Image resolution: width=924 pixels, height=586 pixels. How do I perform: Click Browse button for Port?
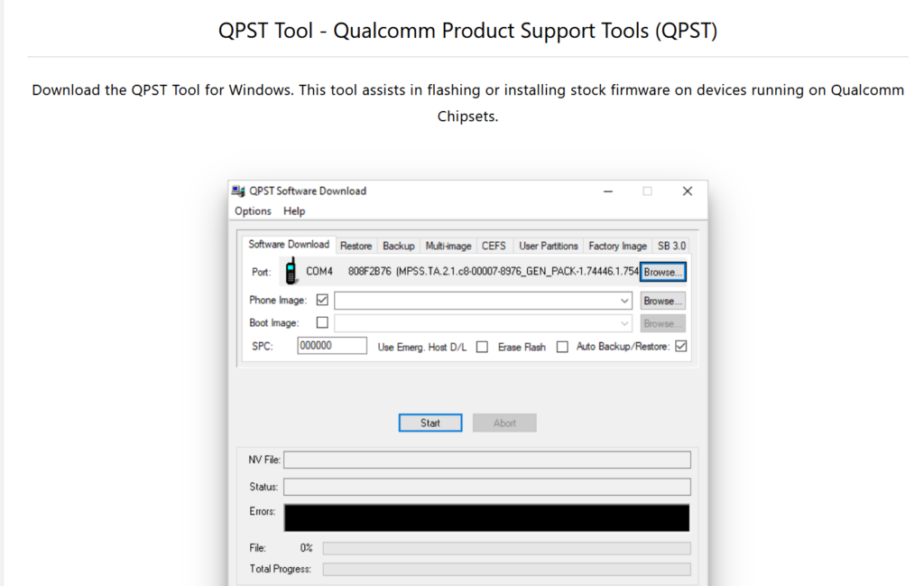[x=663, y=272]
